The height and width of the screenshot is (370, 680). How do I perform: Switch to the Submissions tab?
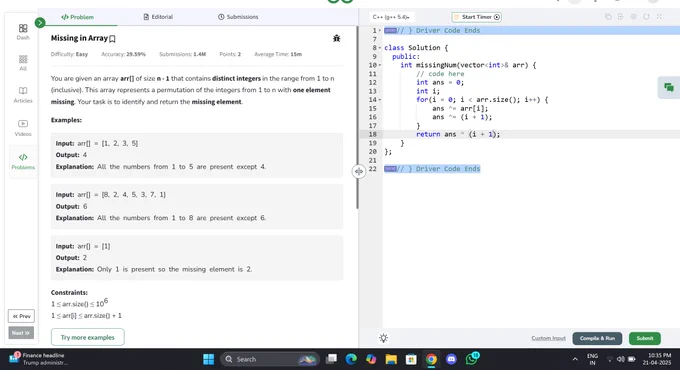click(238, 17)
